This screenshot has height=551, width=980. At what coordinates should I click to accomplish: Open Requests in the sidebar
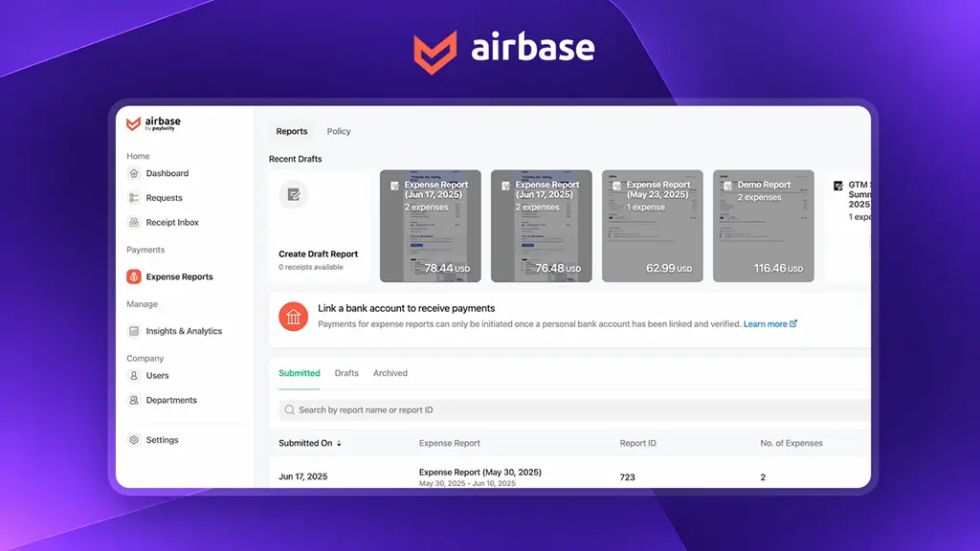point(164,197)
